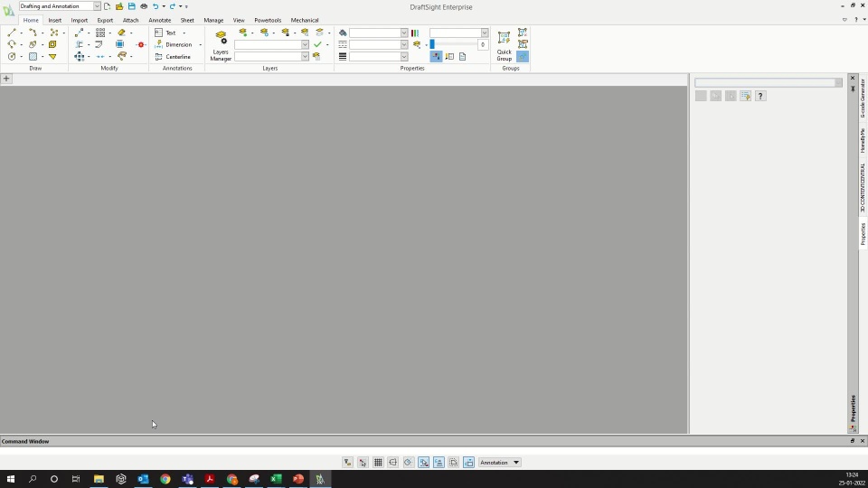Viewport: 868px width, 488px height.
Task: Toggle the highlighted blue status bar button before Annotation
Action: pos(469,462)
